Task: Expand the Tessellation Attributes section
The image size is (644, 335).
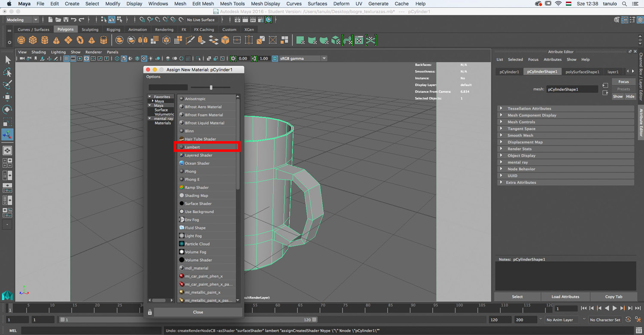Action: click(529, 109)
